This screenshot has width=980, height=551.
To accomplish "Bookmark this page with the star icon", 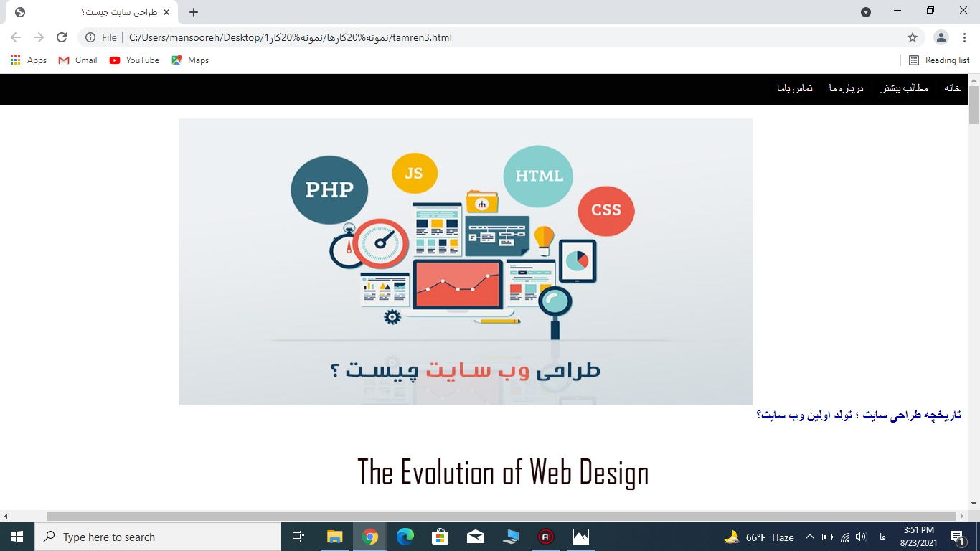I will pyautogui.click(x=913, y=37).
